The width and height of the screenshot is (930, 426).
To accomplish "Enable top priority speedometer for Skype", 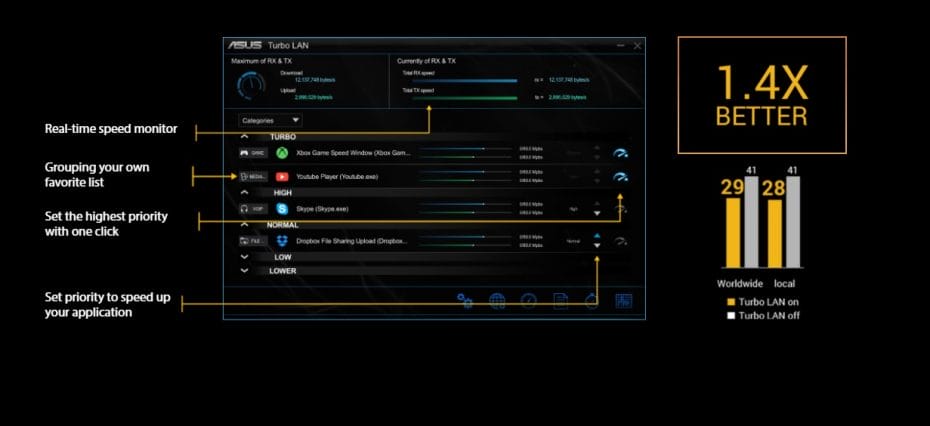I will pos(621,209).
